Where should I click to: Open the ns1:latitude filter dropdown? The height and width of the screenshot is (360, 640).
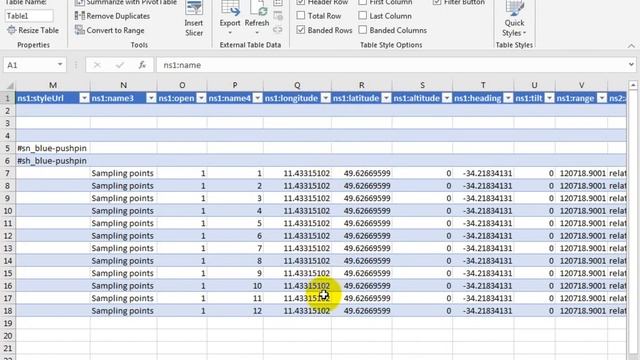(x=386, y=98)
